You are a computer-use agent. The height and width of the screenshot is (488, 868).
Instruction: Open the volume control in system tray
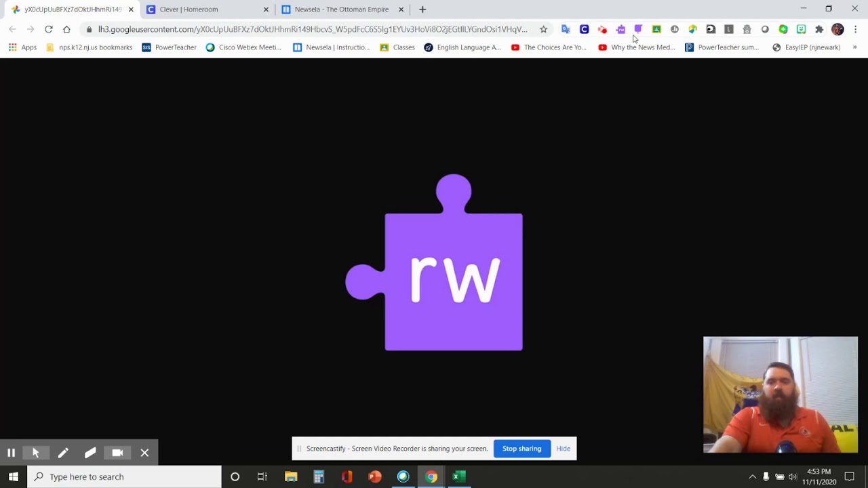(x=793, y=476)
